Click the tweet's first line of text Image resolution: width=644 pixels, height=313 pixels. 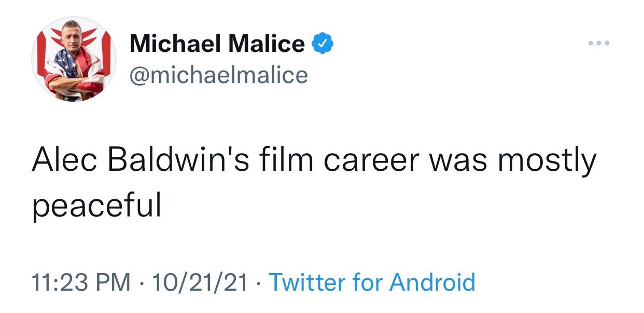314,161
